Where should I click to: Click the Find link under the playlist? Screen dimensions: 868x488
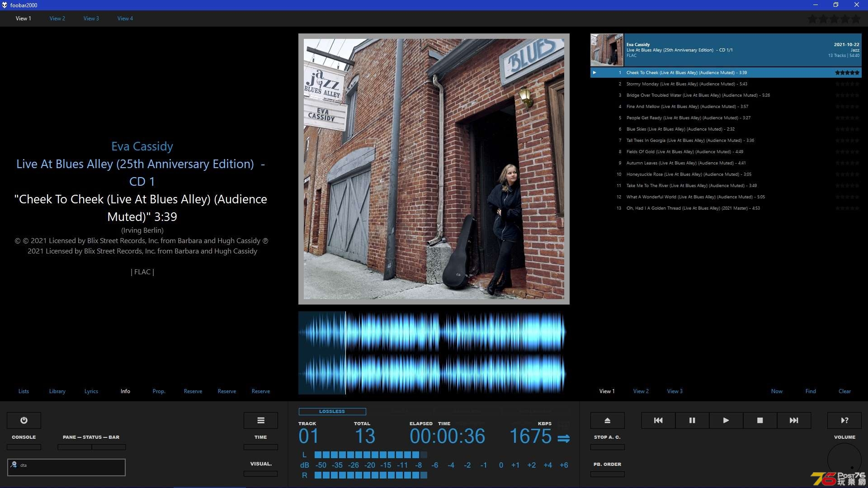[811, 391]
